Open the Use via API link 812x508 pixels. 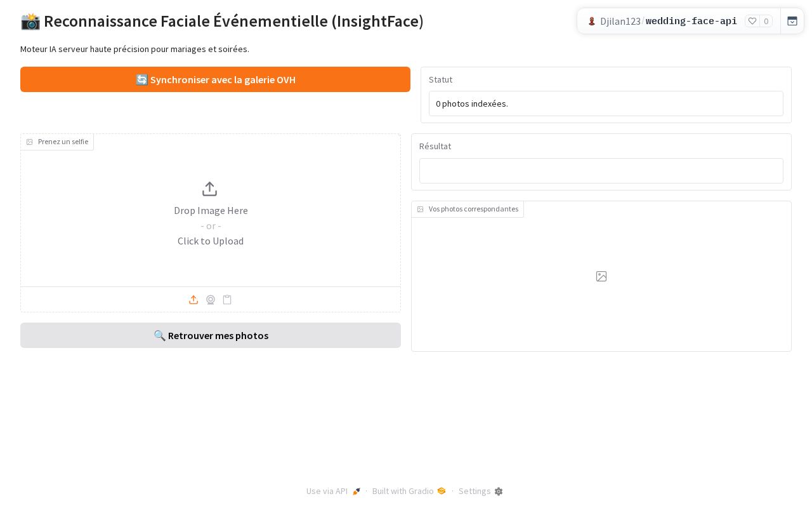334,491
